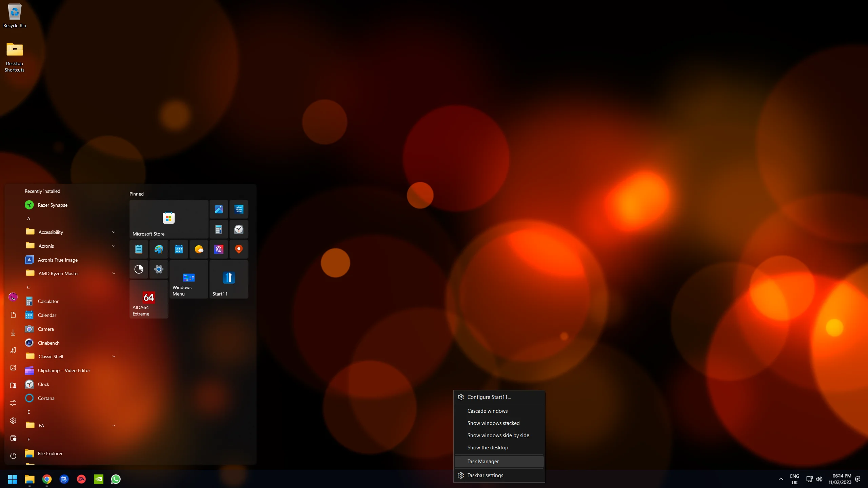The image size is (868, 488).
Task: Open the Notepad pinned tile
Action: [139, 249]
